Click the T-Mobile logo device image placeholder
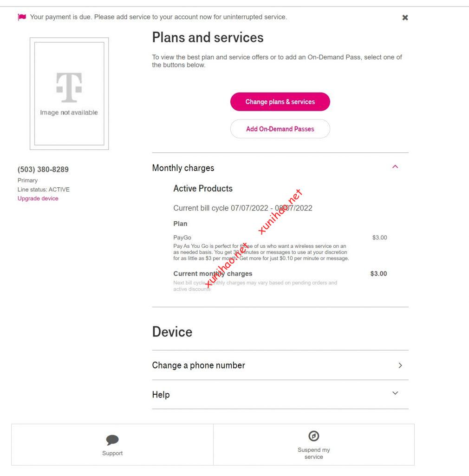 (x=69, y=93)
